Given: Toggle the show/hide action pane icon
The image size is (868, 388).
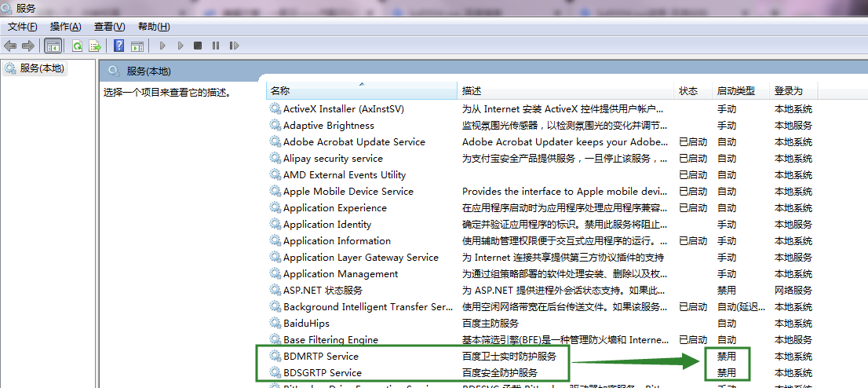Looking at the screenshot, I should [137, 46].
